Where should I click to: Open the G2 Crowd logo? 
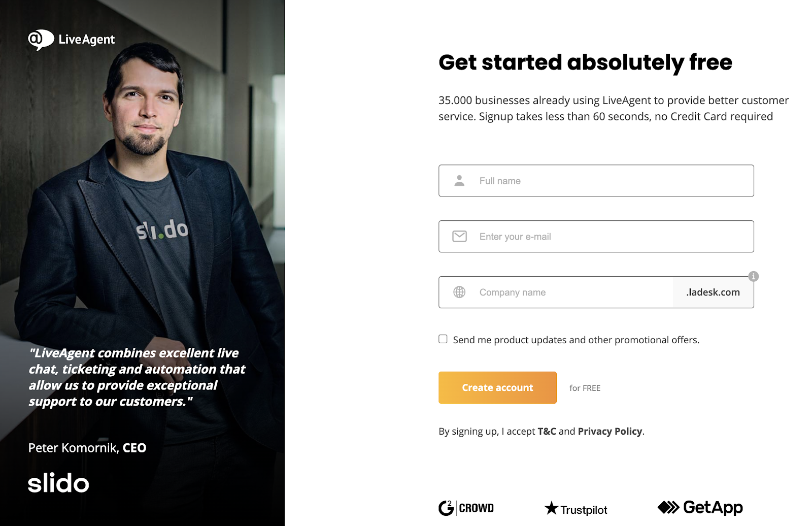[x=466, y=508]
